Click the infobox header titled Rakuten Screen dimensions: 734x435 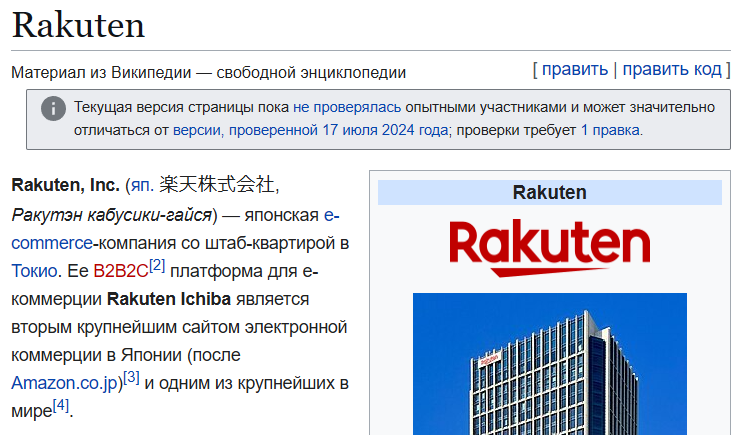point(549,193)
